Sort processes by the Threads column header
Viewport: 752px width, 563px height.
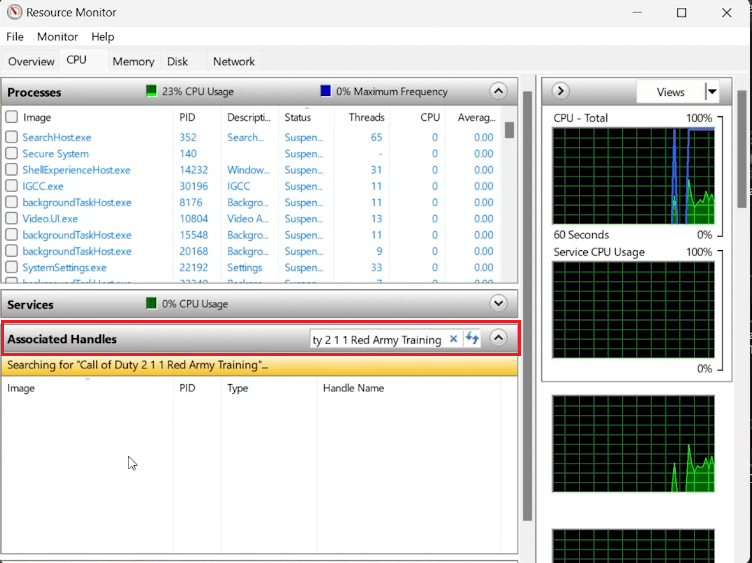(x=366, y=117)
